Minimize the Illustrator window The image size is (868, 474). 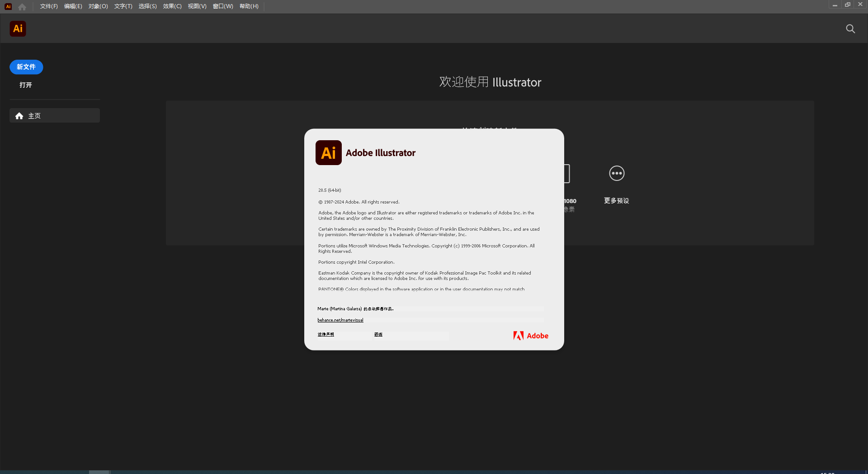tap(835, 5)
